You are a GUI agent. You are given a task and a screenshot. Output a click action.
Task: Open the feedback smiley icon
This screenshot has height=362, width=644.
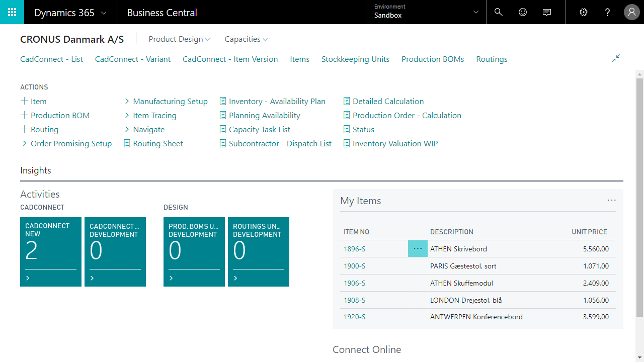(x=523, y=12)
